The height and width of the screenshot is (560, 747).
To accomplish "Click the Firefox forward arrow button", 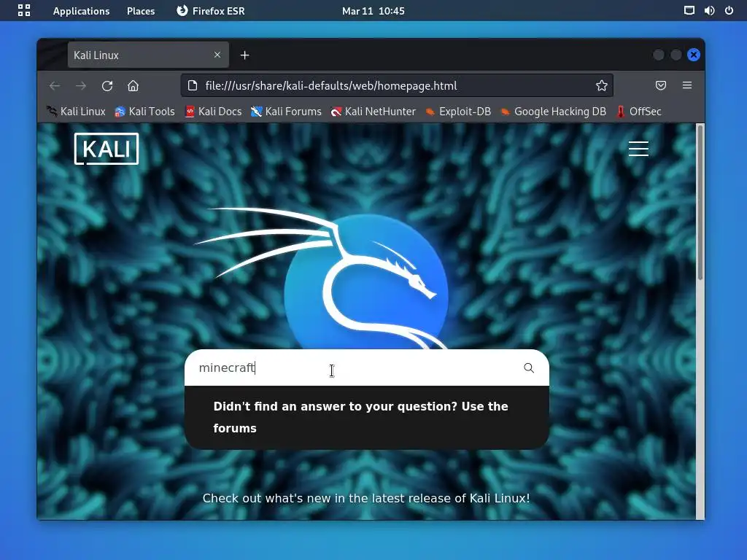I will 81,86.
